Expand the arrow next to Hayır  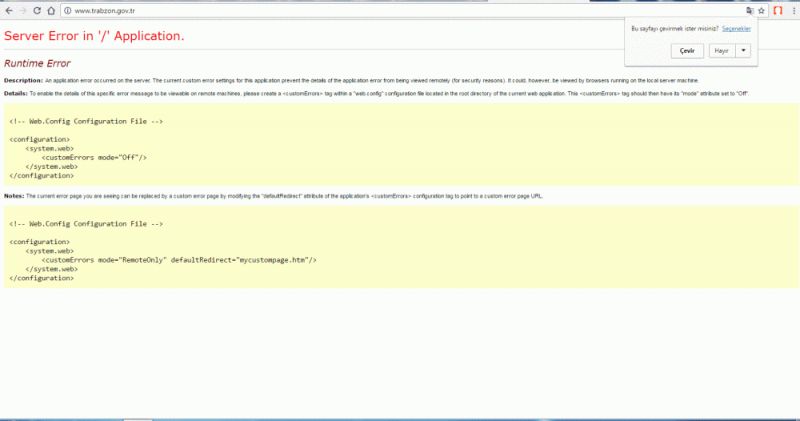click(743, 50)
